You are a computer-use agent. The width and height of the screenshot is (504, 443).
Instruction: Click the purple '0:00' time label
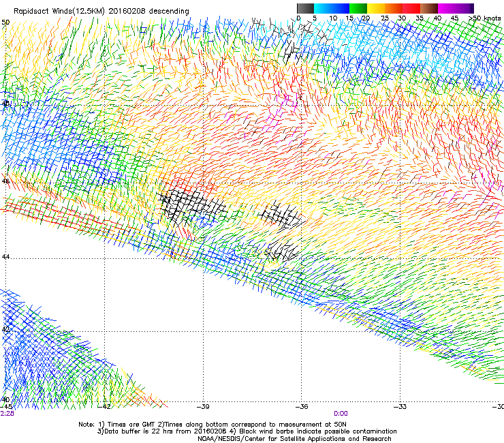tap(341, 414)
